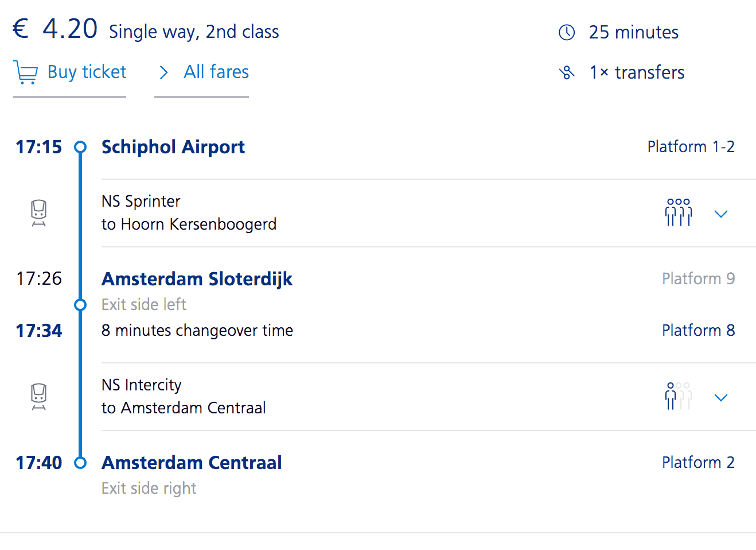The image size is (756, 550).
Task: Expand the NS Sprinter leg details
Action: [720, 214]
